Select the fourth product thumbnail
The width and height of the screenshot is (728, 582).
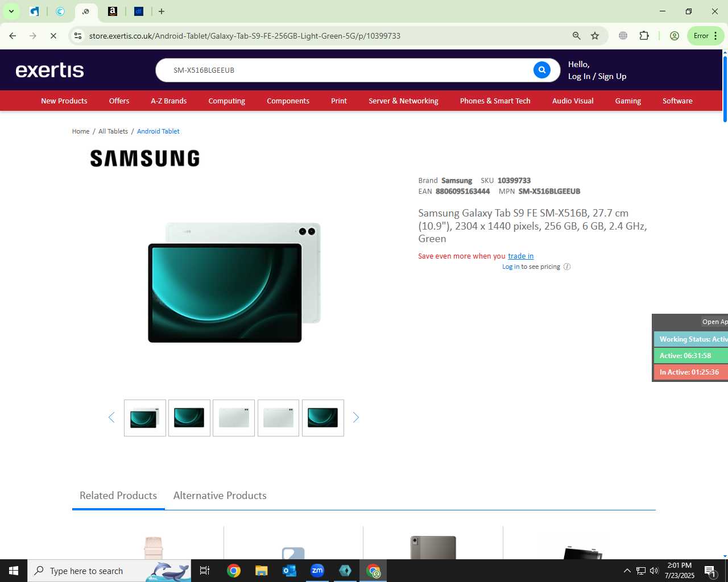[x=278, y=418]
